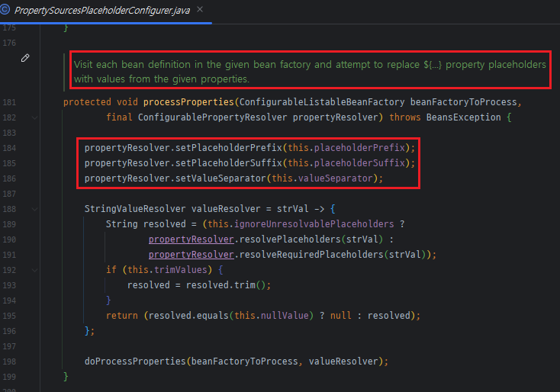Viewport: 560px width, 392px height.
Task: Click the ignoreUnresolvablePlaceholders field
Action: (x=314, y=224)
